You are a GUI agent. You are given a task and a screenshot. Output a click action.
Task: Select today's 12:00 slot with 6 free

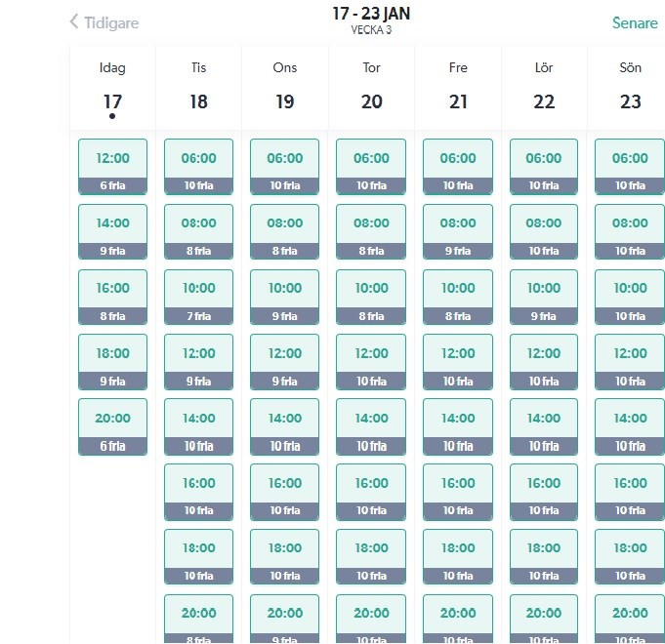(x=112, y=166)
